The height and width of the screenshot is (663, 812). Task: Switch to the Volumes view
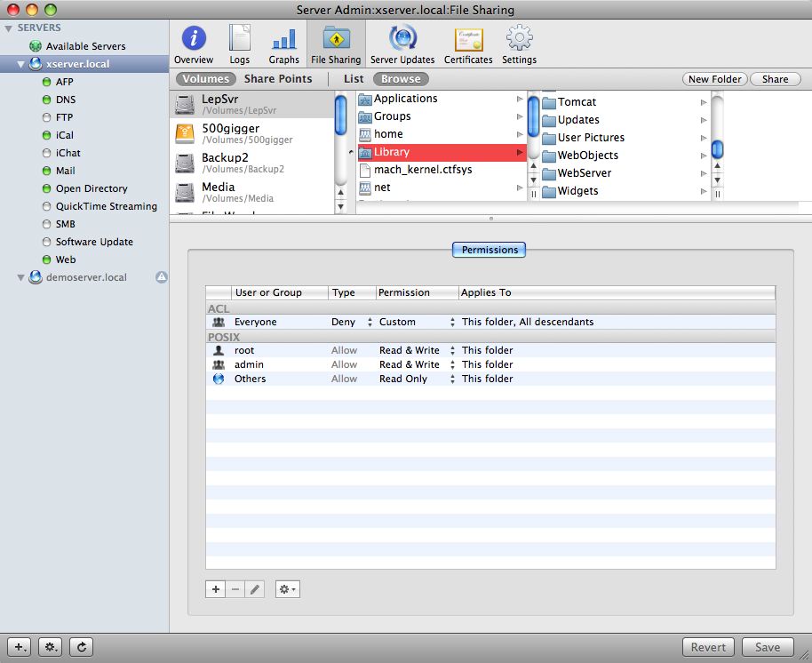point(205,79)
